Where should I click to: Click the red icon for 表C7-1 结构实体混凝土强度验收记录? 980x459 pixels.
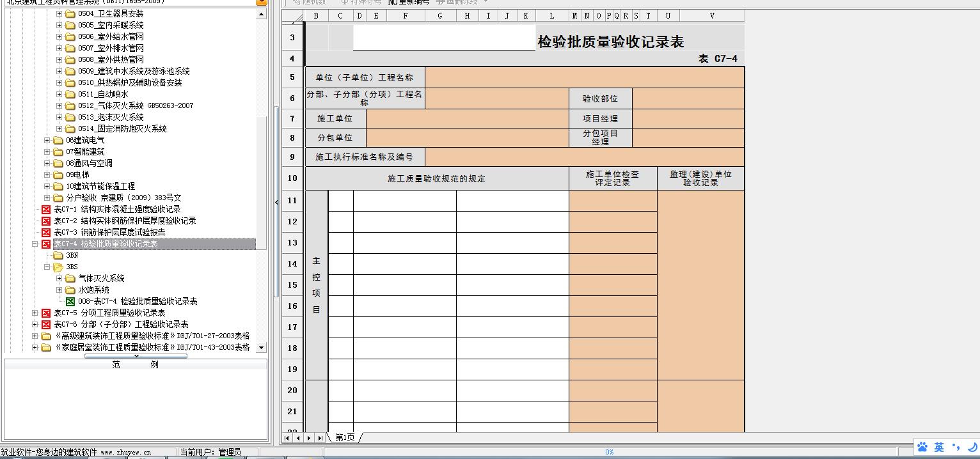tap(46, 209)
